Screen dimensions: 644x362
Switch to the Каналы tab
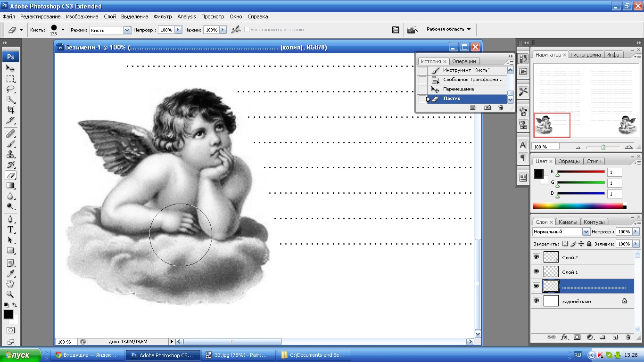568,222
